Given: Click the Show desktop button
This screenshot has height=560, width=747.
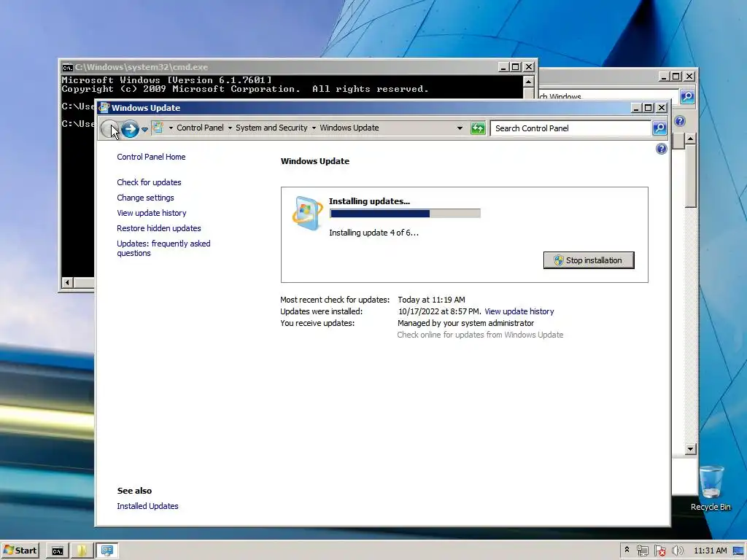Looking at the screenshot, I should (739, 551).
